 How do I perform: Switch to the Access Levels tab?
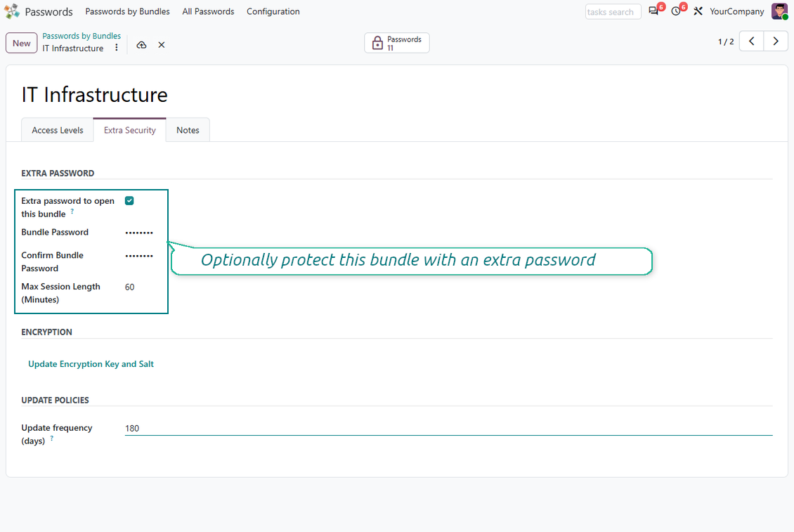click(57, 130)
